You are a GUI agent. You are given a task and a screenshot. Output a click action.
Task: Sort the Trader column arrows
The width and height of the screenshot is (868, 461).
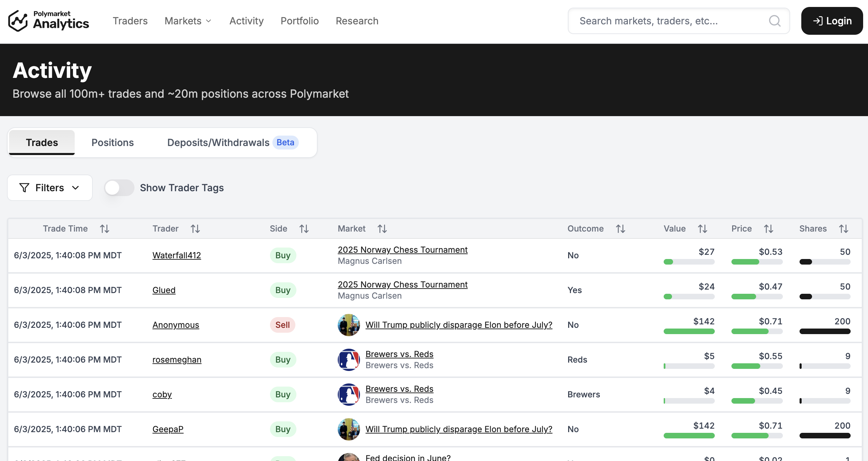(x=195, y=229)
